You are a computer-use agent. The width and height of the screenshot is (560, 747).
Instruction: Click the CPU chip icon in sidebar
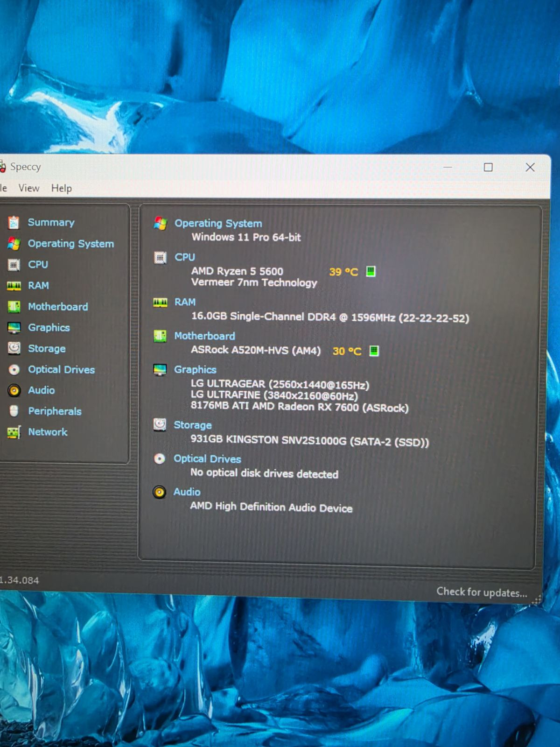tap(14, 265)
